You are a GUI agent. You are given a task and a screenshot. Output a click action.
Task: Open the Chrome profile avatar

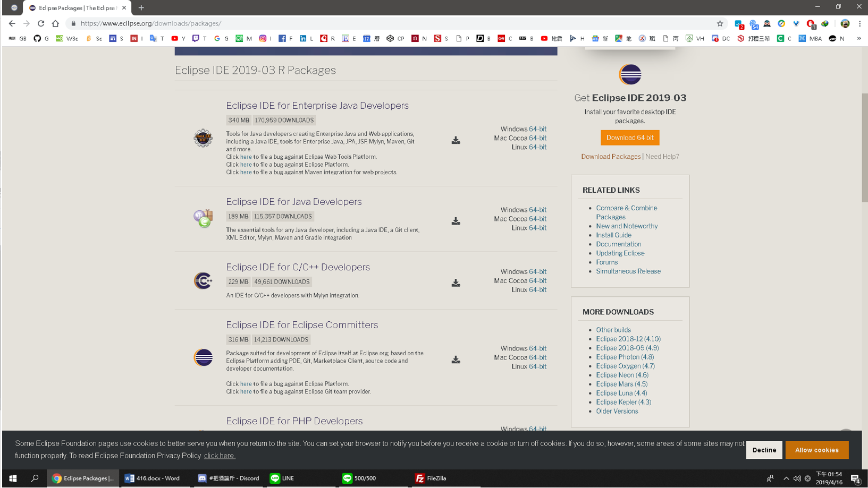pyautogui.click(x=845, y=23)
